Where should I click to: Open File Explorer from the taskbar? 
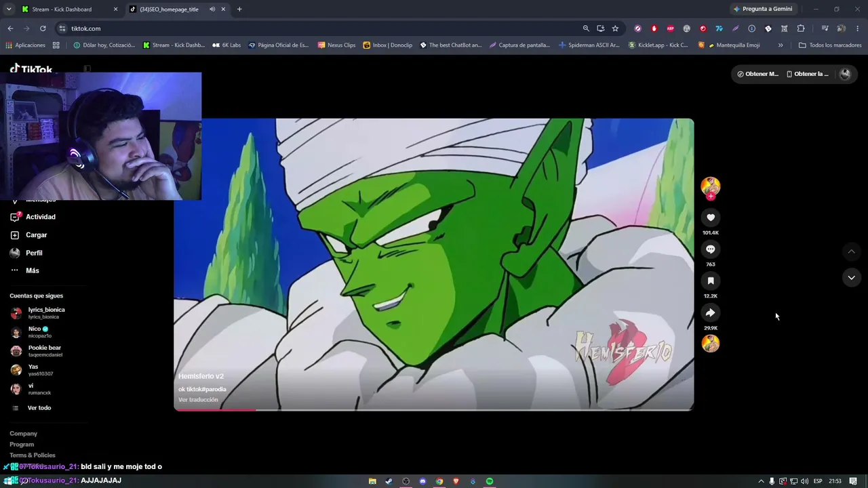[x=372, y=481]
